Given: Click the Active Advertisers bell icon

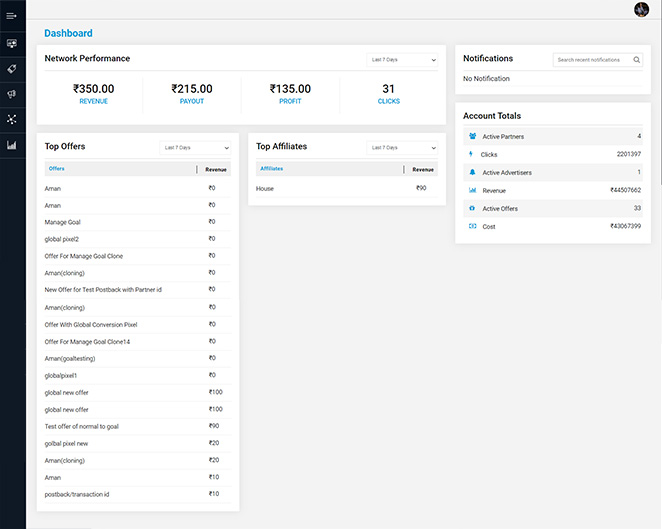Looking at the screenshot, I should (x=472, y=172).
